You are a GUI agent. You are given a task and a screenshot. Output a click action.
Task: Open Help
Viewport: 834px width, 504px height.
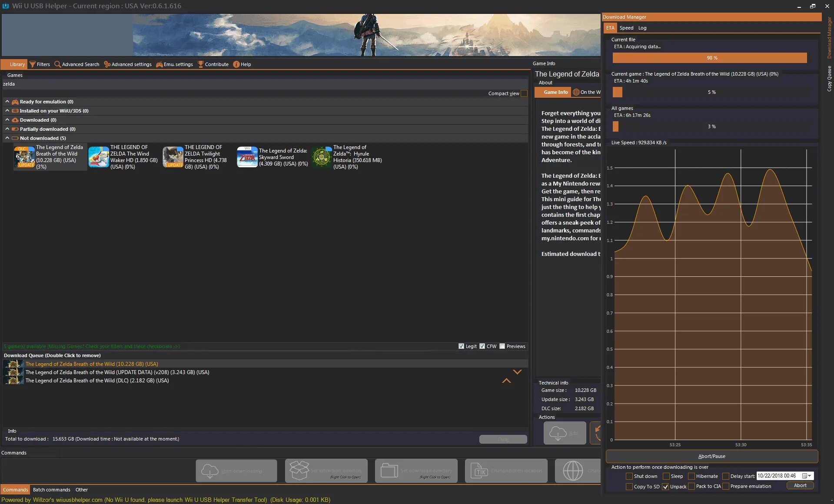click(x=242, y=64)
